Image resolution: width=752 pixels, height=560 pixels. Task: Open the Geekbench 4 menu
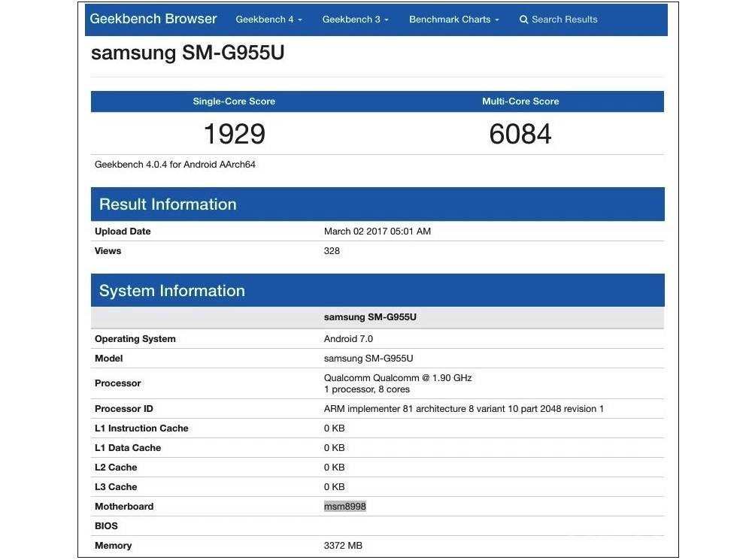tap(268, 20)
